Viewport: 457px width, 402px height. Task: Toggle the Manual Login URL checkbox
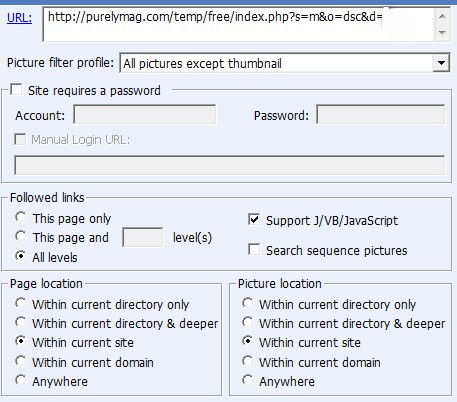20,139
